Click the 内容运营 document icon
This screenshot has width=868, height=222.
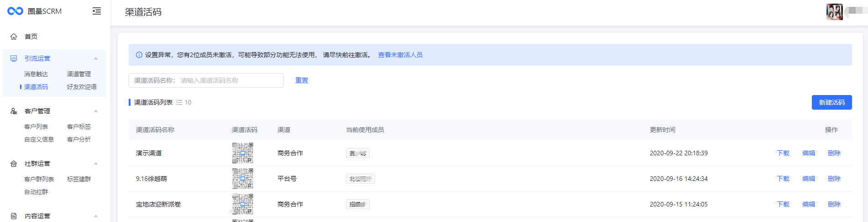click(x=14, y=216)
